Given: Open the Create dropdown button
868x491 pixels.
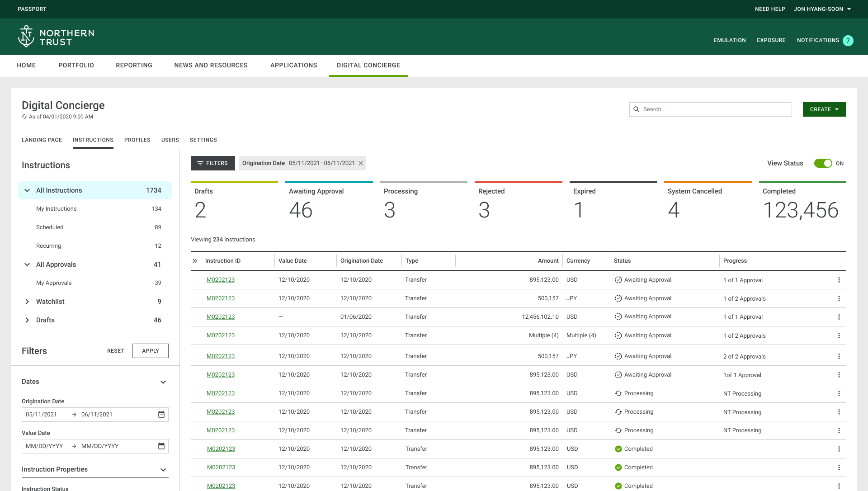Looking at the screenshot, I should point(824,109).
